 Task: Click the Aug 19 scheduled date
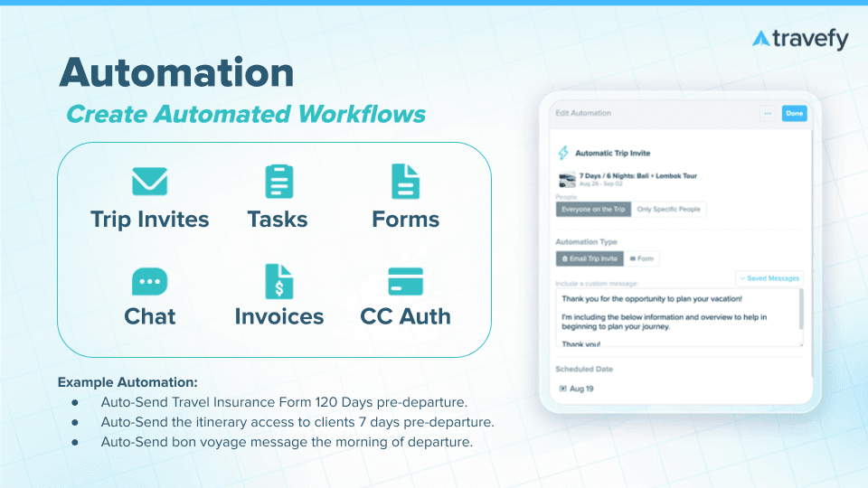point(581,389)
